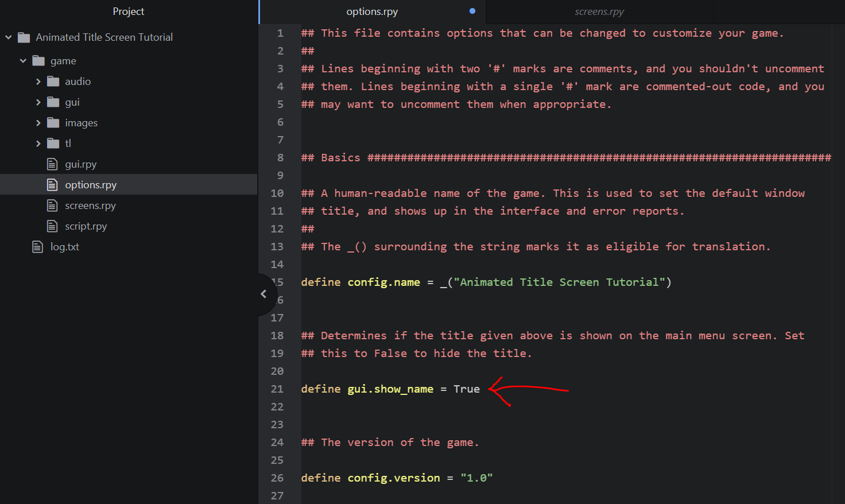Click the game folder icon
845x504 pixels.
(38, 61)
